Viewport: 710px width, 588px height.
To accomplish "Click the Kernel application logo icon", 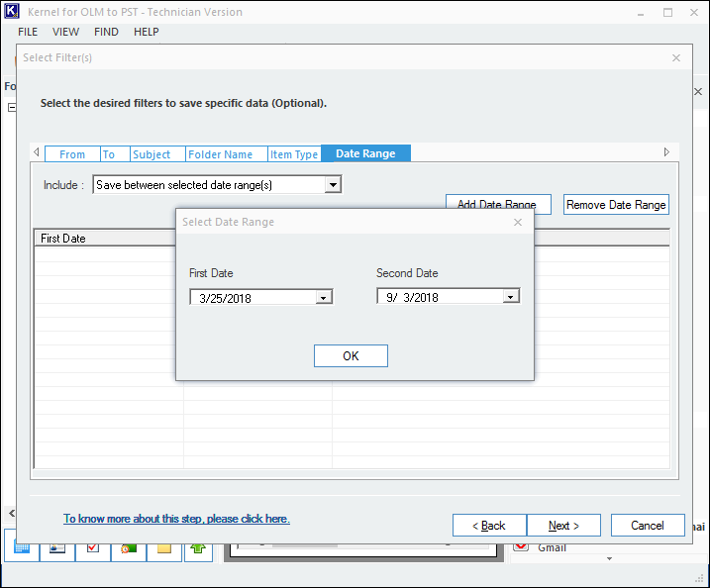I will coord(11,11).
